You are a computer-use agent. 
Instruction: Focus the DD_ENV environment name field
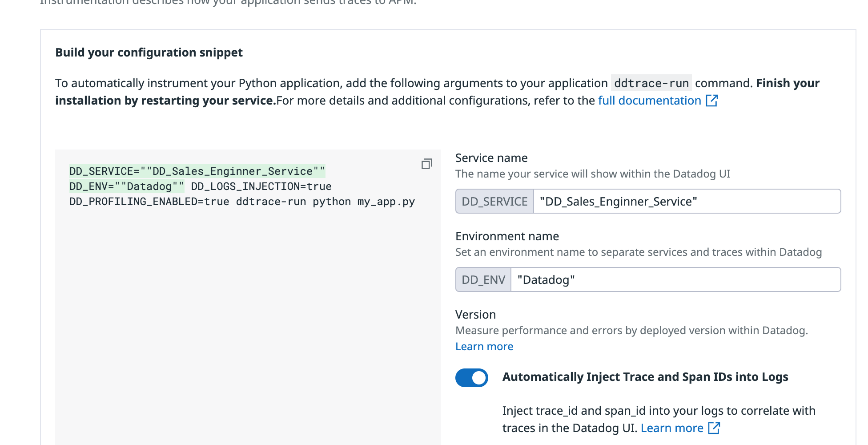tap(675, 279)
